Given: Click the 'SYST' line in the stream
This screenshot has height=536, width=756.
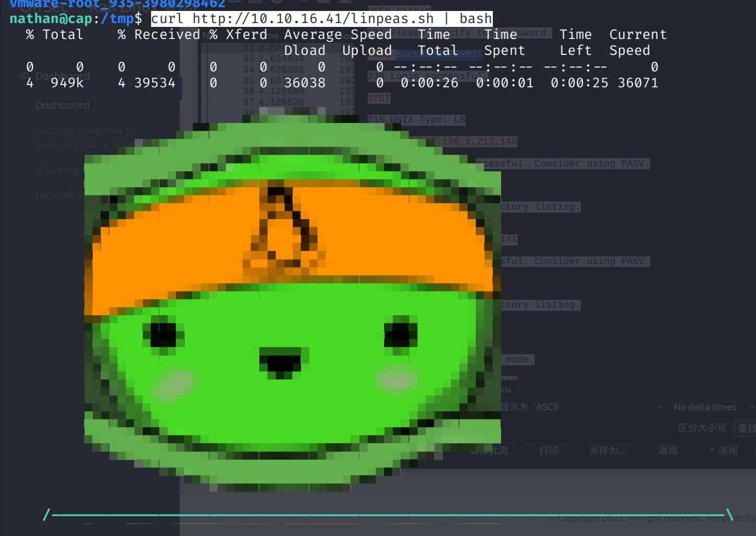Looking at the screenshot, I should pyautogui.click(x=379, y=98).
